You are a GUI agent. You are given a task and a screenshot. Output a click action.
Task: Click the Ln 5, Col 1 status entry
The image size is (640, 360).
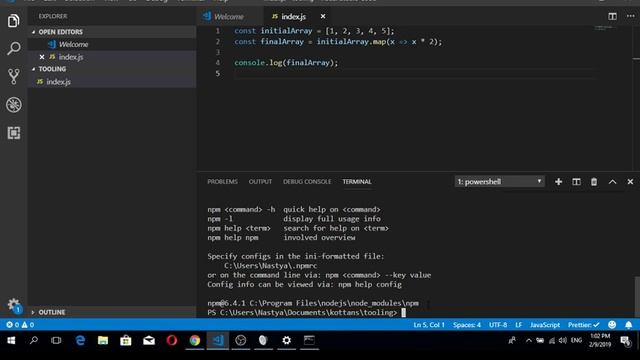[429, 325]
